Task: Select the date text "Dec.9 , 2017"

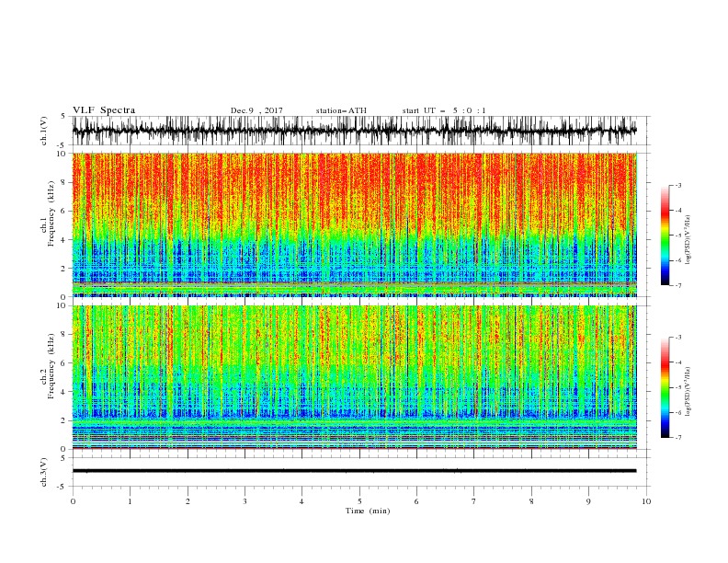Action: click(x=256, y=110)
